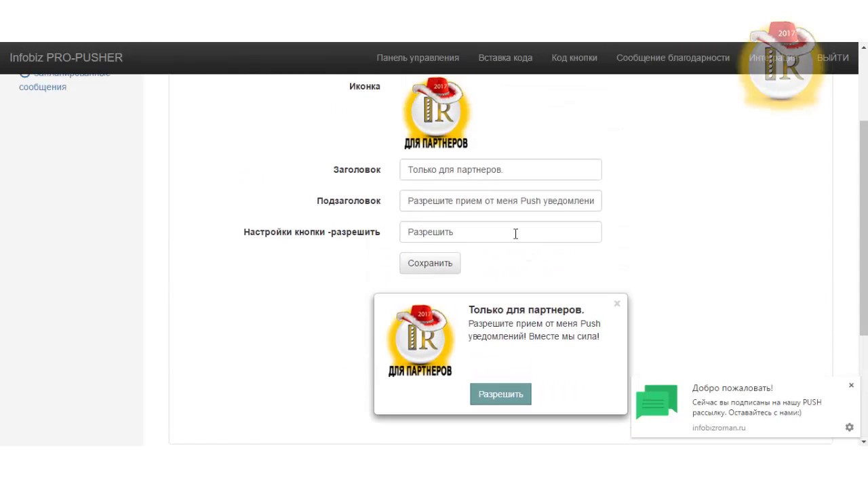Click the preview popup partner icon
This screenshot has width=868, height=488.
pos(420,341)
